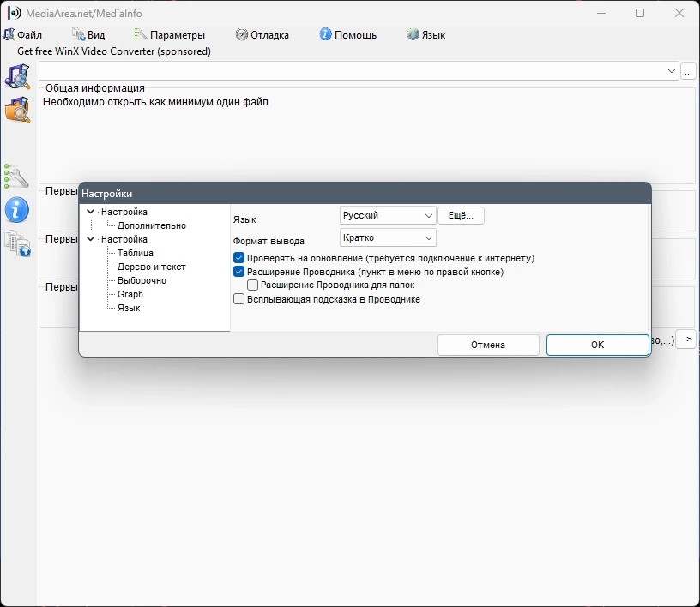
Task: Open the Отладка menu
Action: pyautogui.click(x=262, y=35)
